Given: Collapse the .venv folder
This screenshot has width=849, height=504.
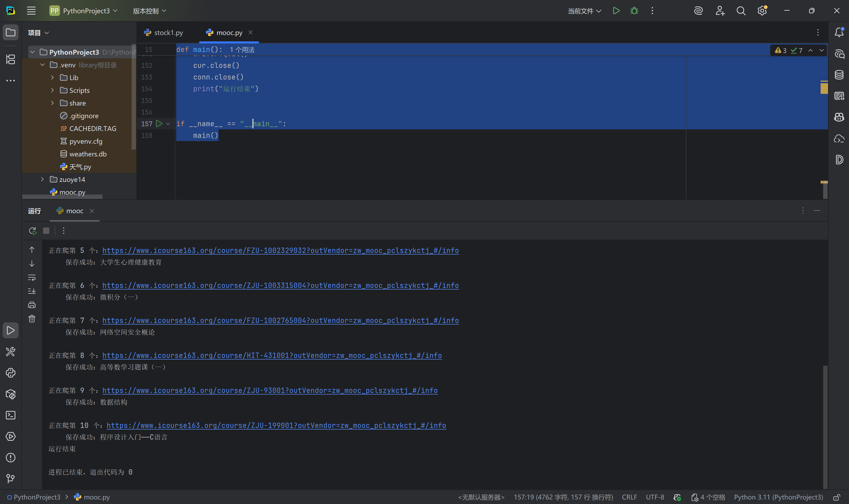Looking at the screenshot, I should click(x=42, y=65).
